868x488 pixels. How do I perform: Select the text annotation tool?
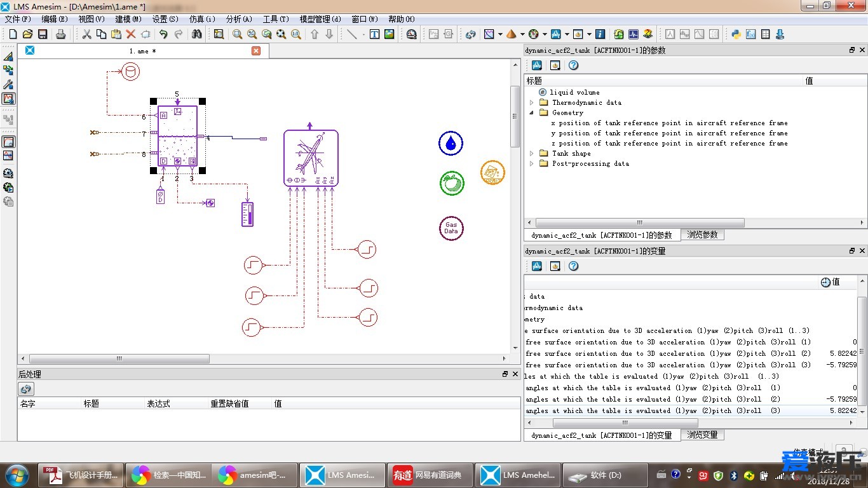click(x=374, y=34)
